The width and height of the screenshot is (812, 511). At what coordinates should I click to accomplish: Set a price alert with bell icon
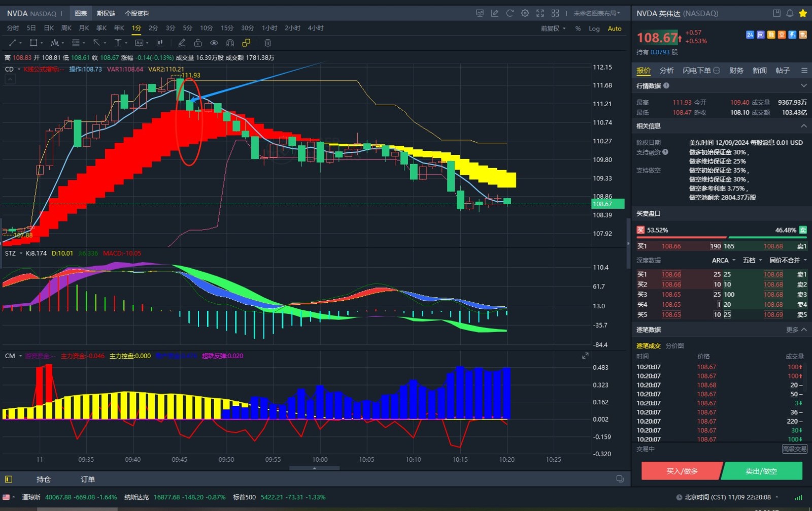coord(790,13)
